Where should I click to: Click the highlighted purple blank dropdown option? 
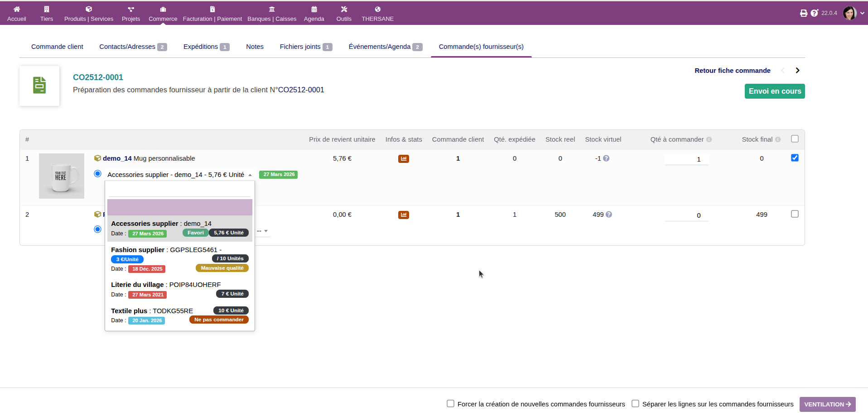179,207
